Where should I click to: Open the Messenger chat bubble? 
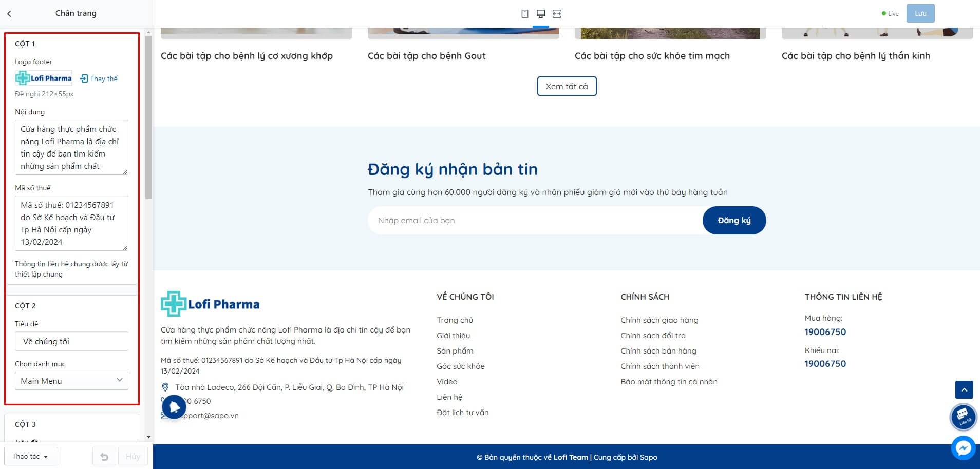pos(963,448)
